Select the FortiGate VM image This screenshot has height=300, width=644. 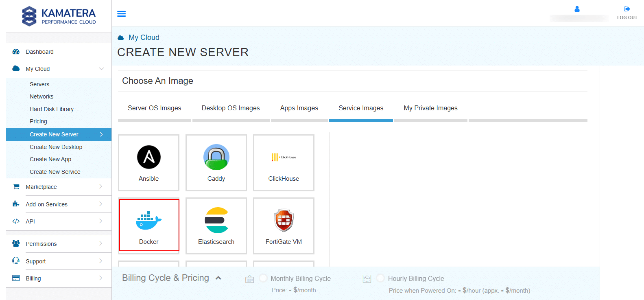284,226
